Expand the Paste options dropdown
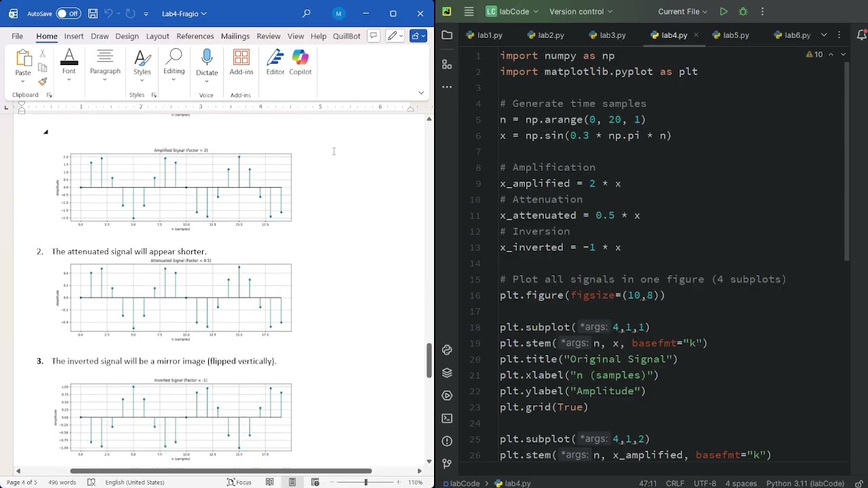 point(23,81)
